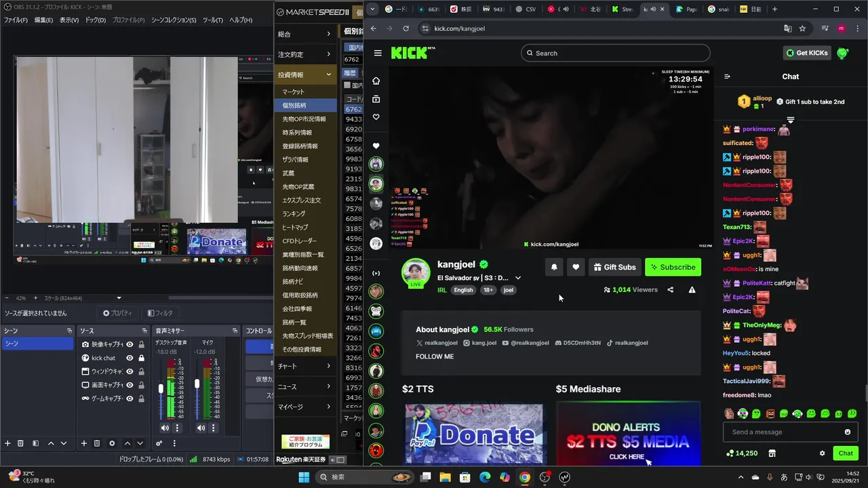Reload the Kick page in Chrome

coord(406,28)
